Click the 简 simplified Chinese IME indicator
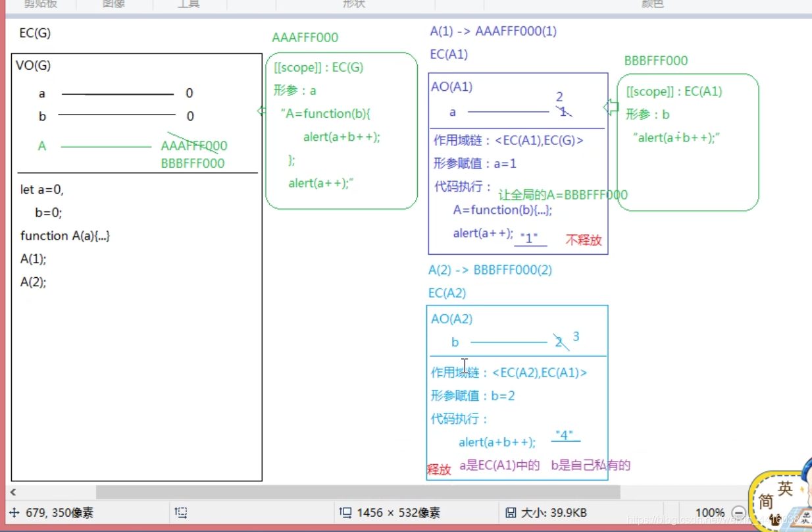 click(x=766, y=502)
